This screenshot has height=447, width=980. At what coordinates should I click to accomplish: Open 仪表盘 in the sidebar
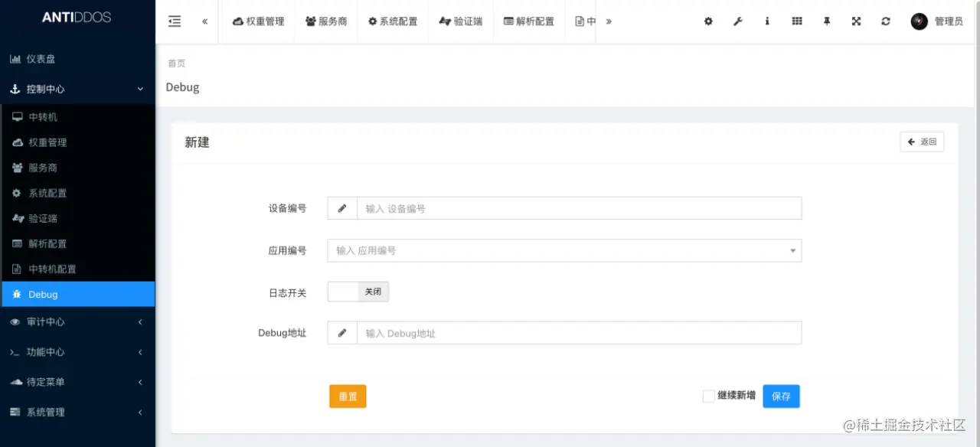coord(77,59)
